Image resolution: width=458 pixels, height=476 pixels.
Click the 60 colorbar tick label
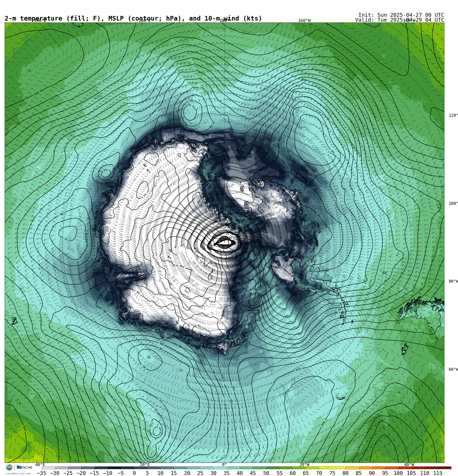pyautogui.click(x=293, y=473)
